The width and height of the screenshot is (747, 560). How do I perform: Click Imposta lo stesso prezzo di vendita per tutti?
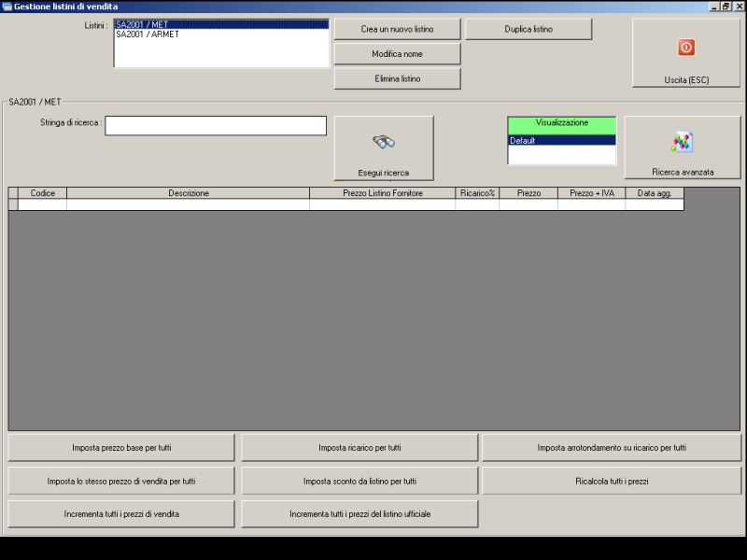(x=121, y=481)
